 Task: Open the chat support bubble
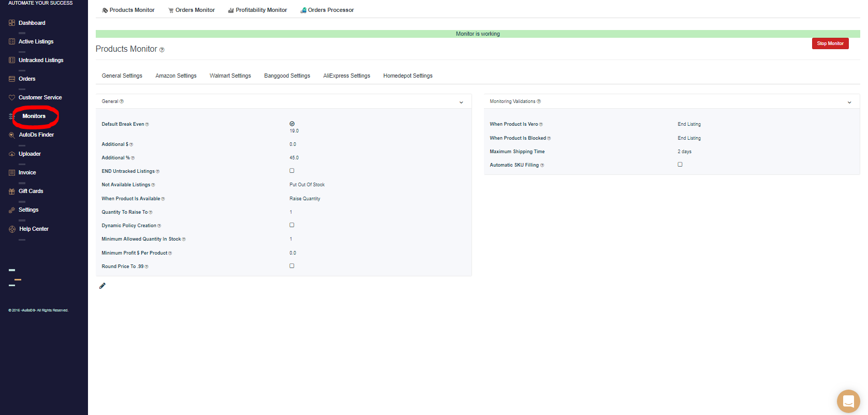click(848, 401)
